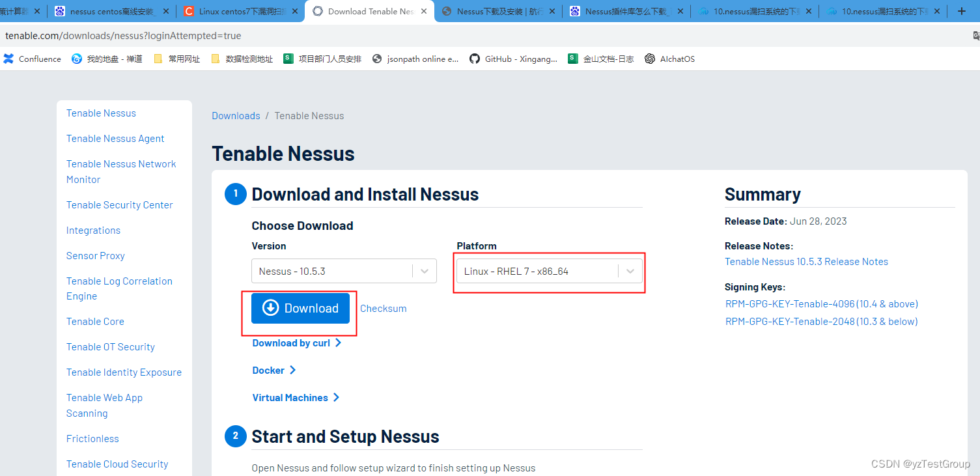Open Tenable Cloud Security sidebar link
The width and height of the screenshot is (980, 476).
tap(117, 464)
